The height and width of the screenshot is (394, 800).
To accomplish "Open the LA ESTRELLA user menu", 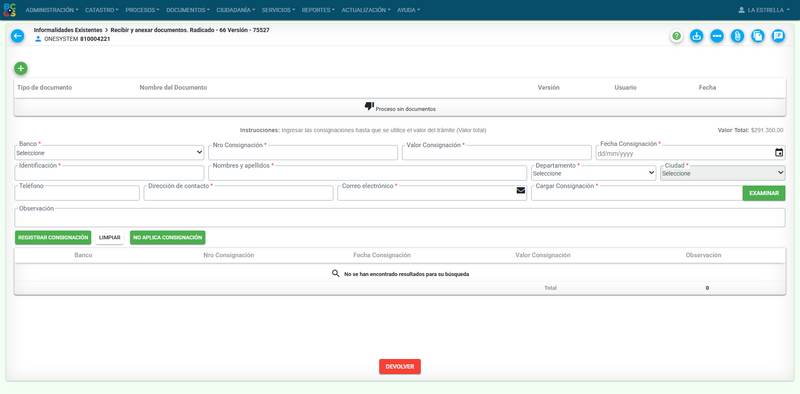I will tap(764, 10).
